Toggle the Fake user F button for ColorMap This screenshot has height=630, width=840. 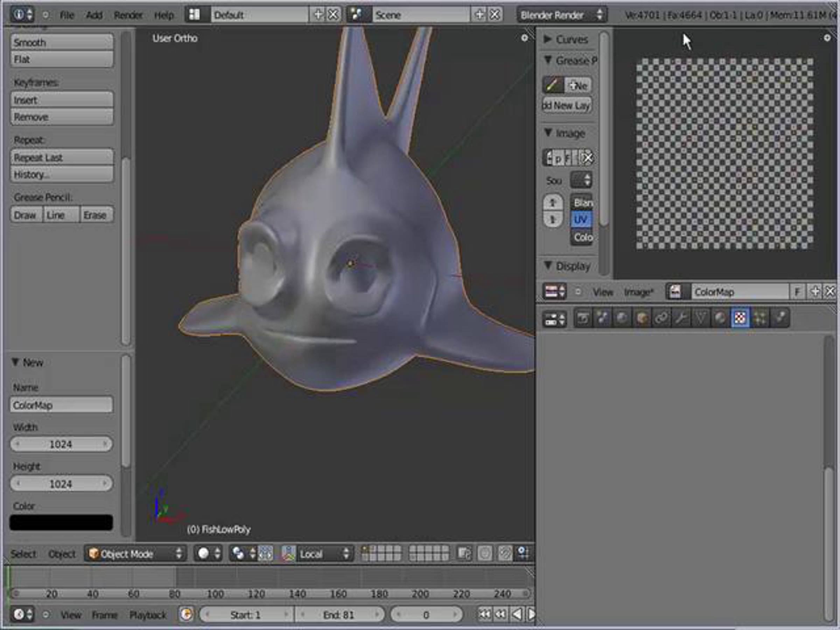point(797,292)
